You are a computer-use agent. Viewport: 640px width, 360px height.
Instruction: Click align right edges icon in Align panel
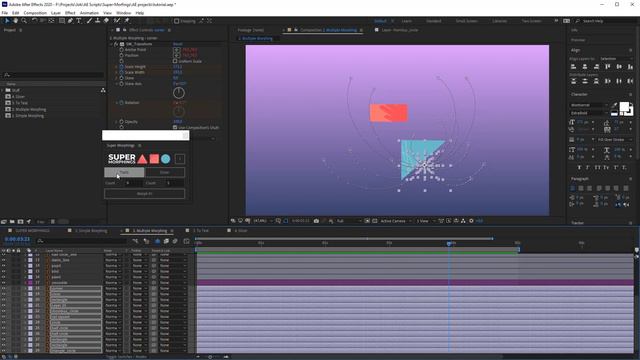click(x=596, y=67)
